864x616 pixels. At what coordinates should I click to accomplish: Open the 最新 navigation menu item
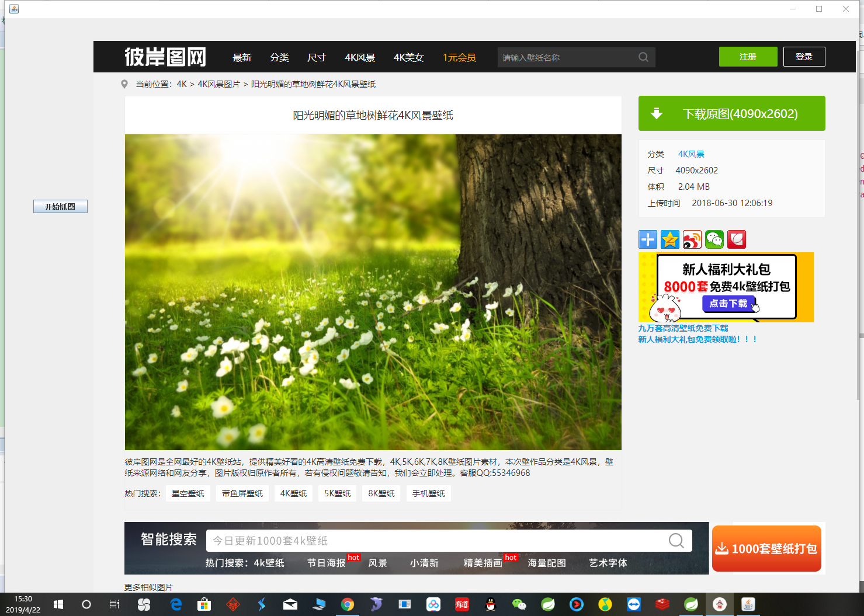(x=242, y=57)
